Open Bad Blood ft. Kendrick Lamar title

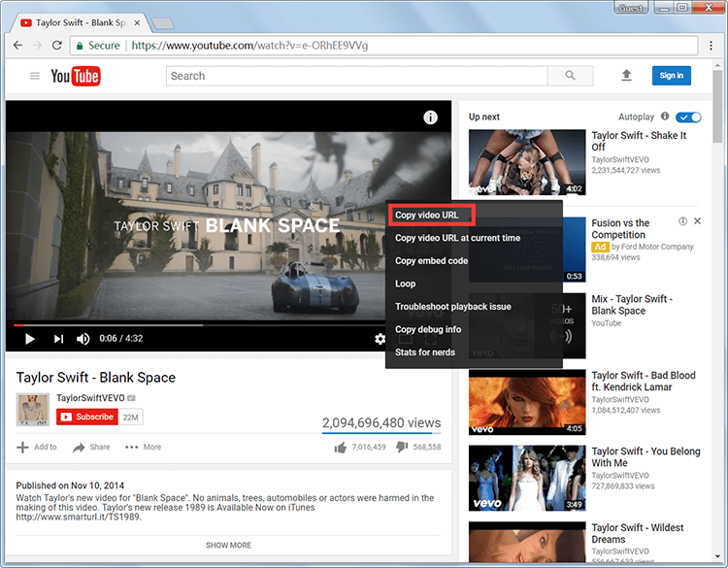click(643, 381)
